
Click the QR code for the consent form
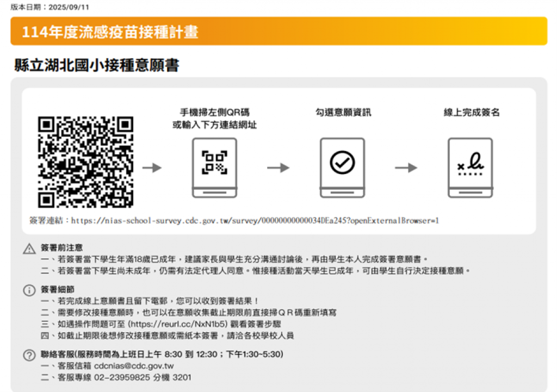tap(85, 162)
